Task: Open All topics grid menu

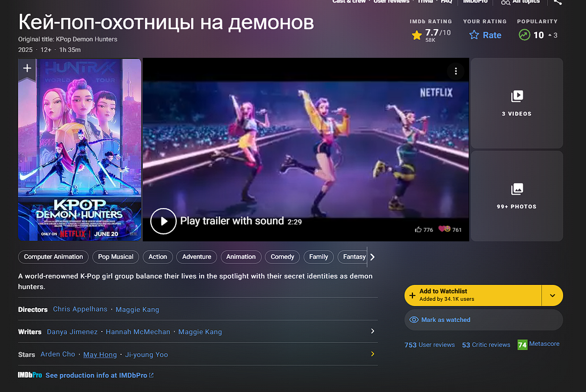Action: pos(520,2)
